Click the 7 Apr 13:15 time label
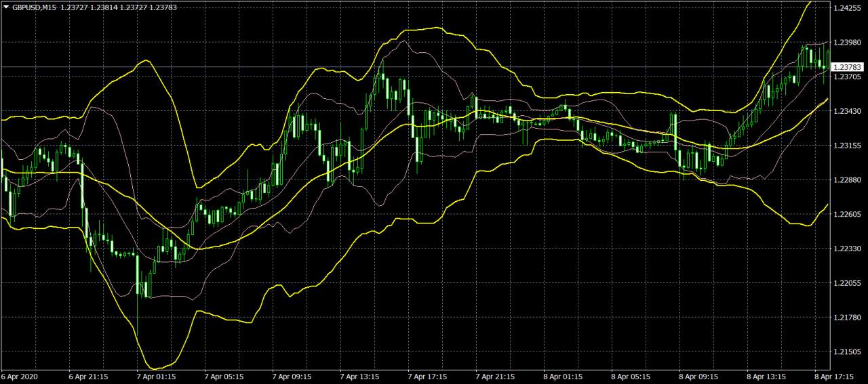868x384 pixels. [x=359, y=376]
